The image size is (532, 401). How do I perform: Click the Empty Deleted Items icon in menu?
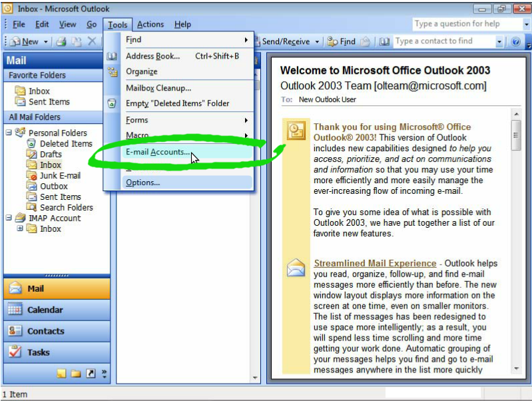(x=112, y=103)
